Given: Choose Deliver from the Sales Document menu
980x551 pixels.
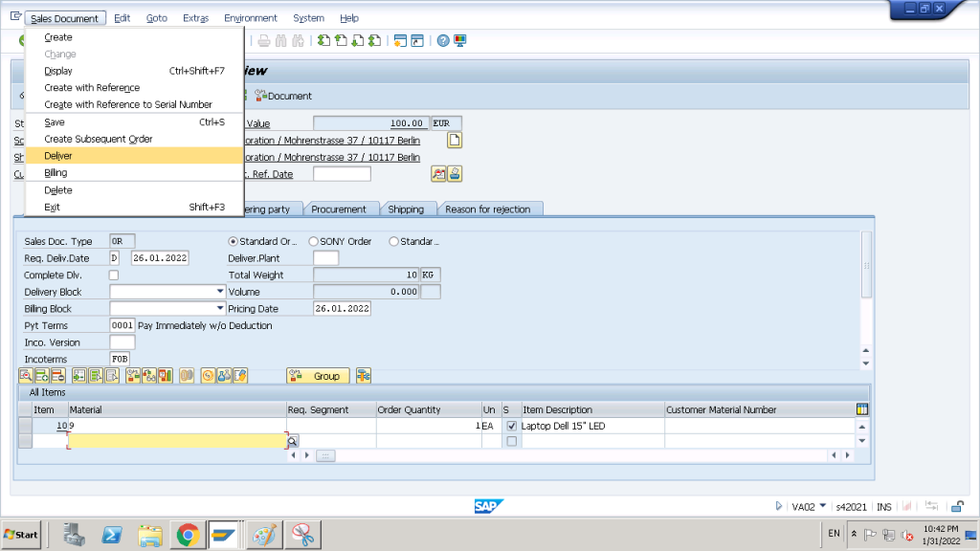Looking at the screenshot, I should pos(134,156).
